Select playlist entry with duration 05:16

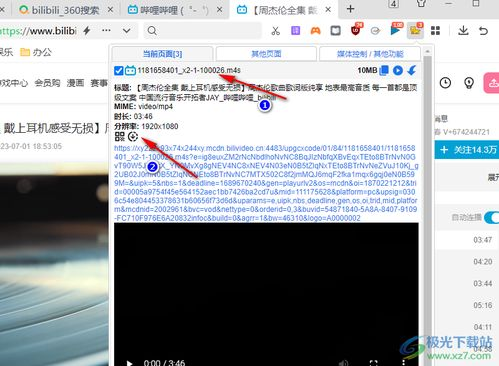point(482,305)
